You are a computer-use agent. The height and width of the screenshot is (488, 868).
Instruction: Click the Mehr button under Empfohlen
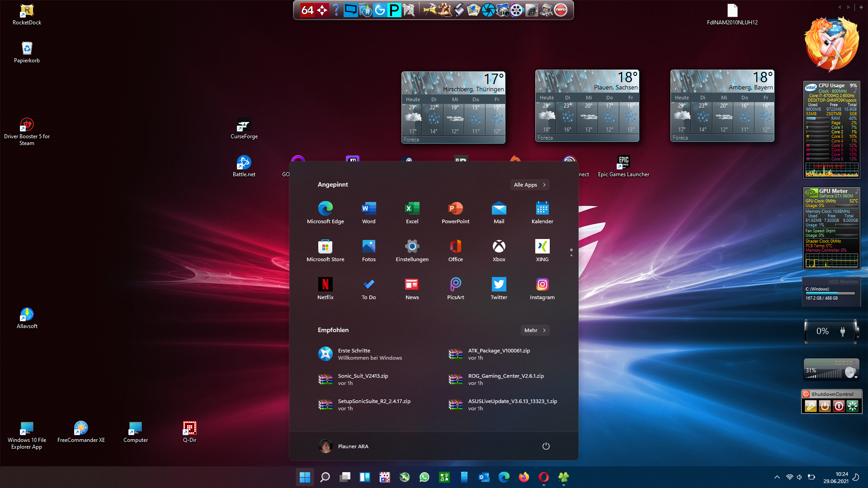(535, 330)
